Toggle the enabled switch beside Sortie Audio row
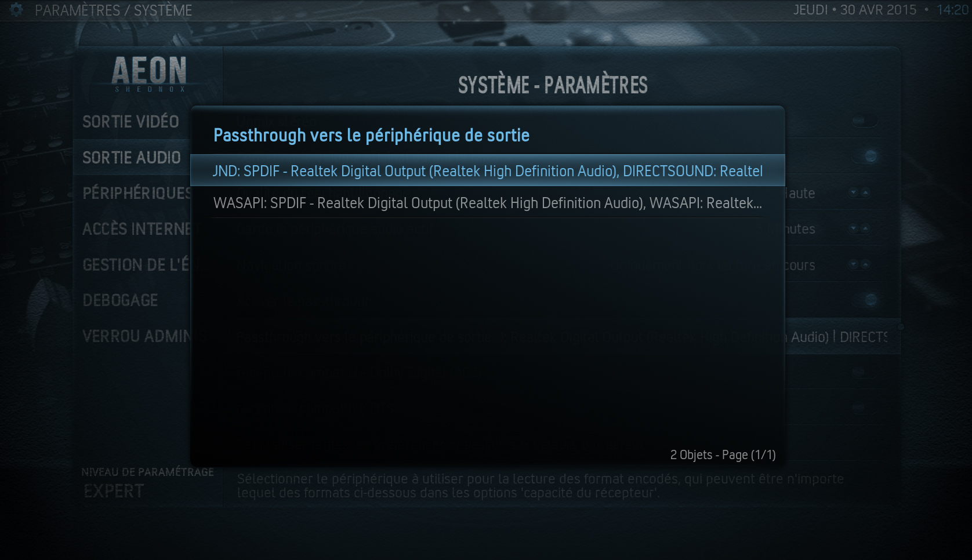This screenshot has width=972, height=560. [x=864, y=157]
